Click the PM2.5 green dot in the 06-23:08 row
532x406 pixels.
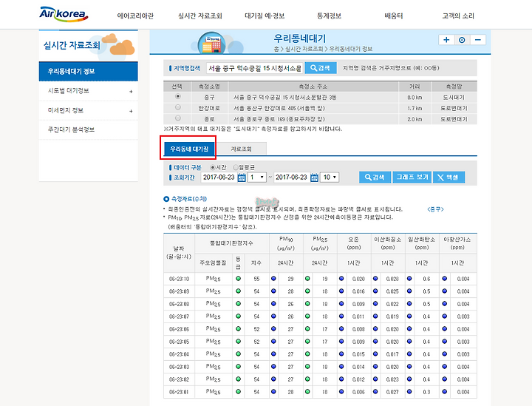click(307, 304)
